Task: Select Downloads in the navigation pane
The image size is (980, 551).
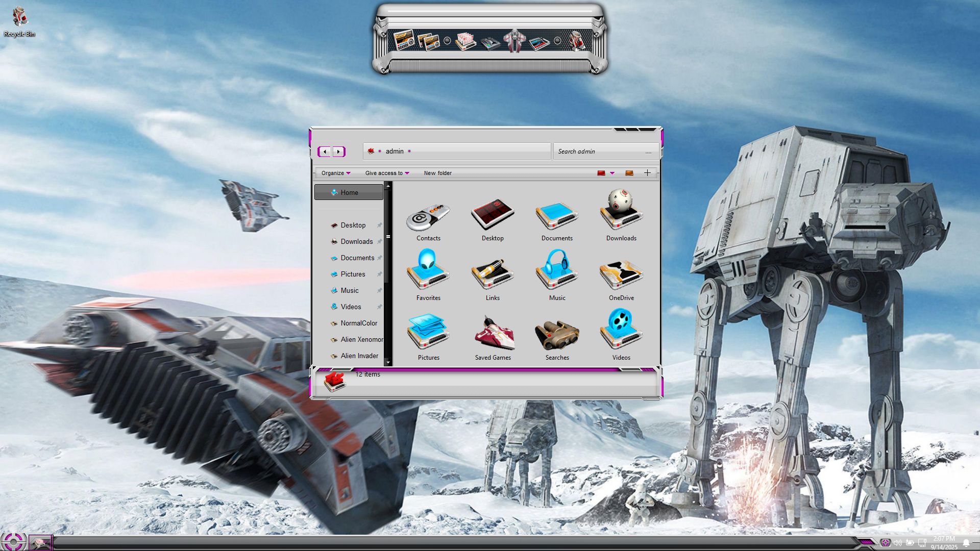Action: [349, 241]
